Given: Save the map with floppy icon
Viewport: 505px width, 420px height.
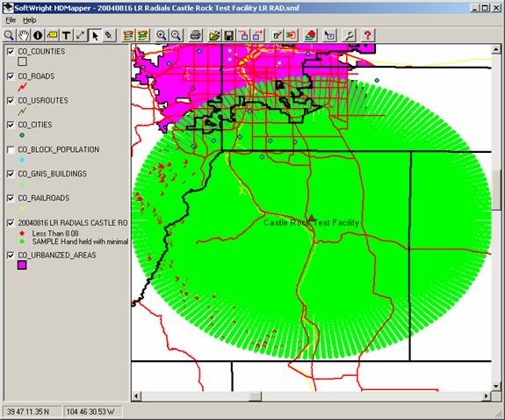Looking at the screenshot, I should click(229, 35).
